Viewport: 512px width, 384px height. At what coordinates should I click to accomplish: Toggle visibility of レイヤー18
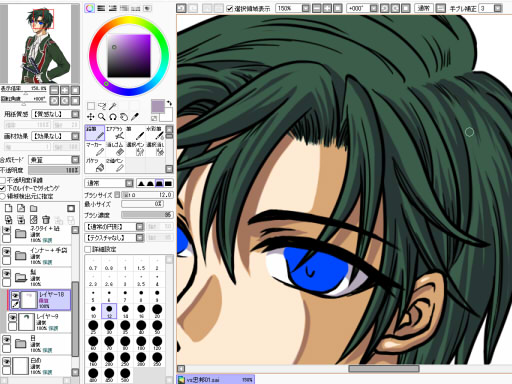tap(15, 295)
